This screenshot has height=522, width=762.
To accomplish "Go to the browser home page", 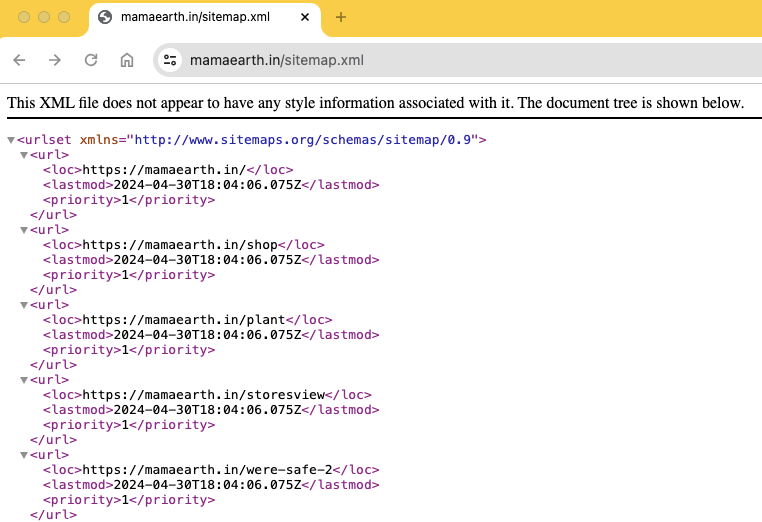I will [127, 60].
